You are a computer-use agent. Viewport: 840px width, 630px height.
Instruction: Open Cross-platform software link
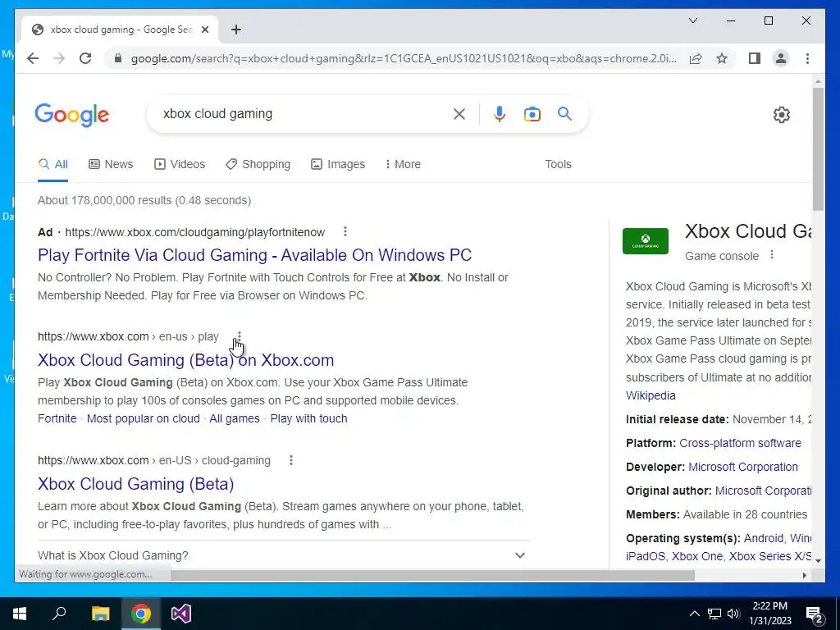click(740, 443)
